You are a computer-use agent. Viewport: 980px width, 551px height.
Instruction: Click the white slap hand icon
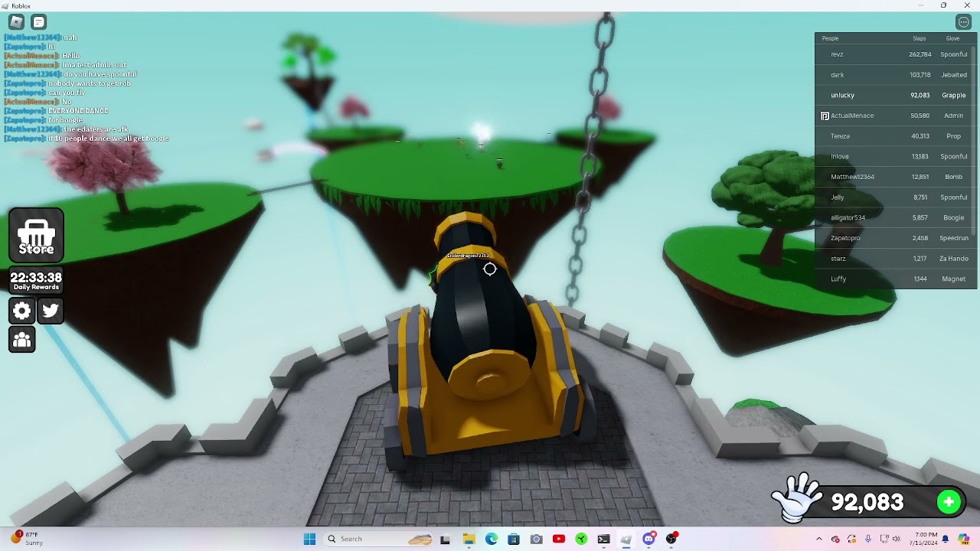[x=797, y=497]
